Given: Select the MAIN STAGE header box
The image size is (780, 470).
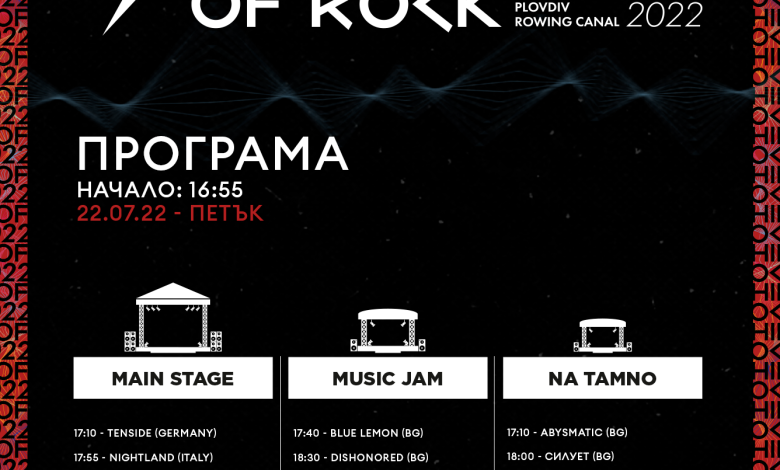Looking at the screenshot, I should click(x=173, y=378).
